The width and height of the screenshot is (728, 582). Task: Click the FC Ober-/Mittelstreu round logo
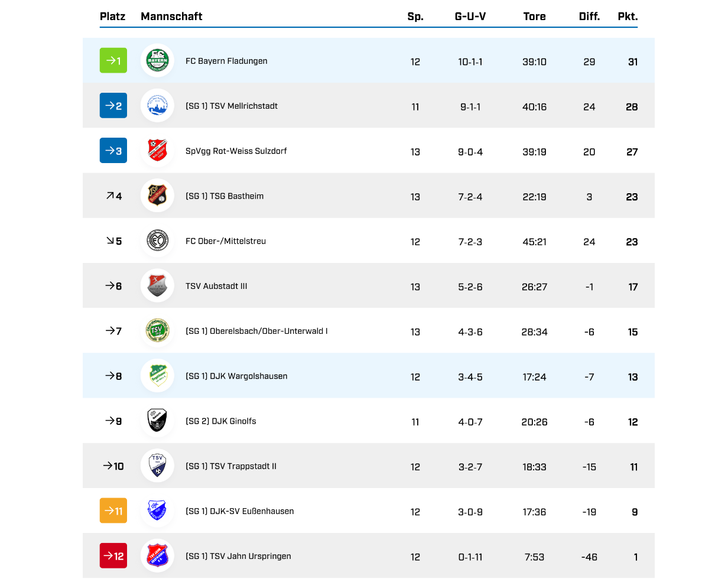coord(157,241)
